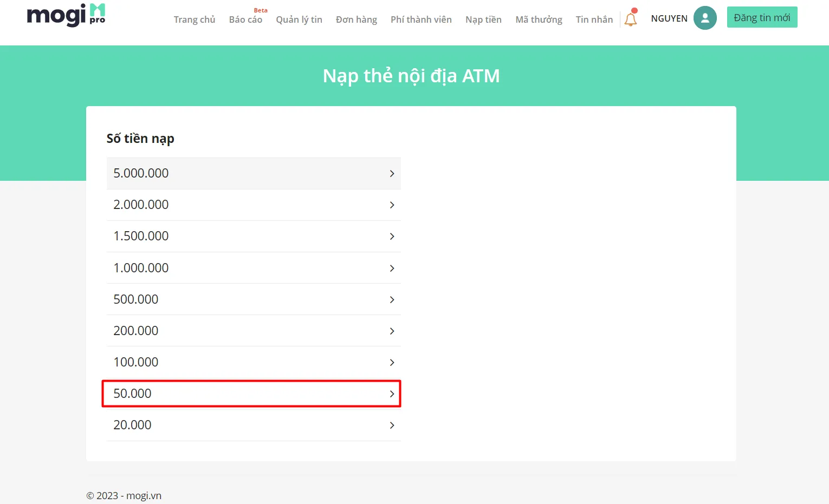The image size is (829, 504).
Task: Open the notification bell
Action: tap(631, 18)
